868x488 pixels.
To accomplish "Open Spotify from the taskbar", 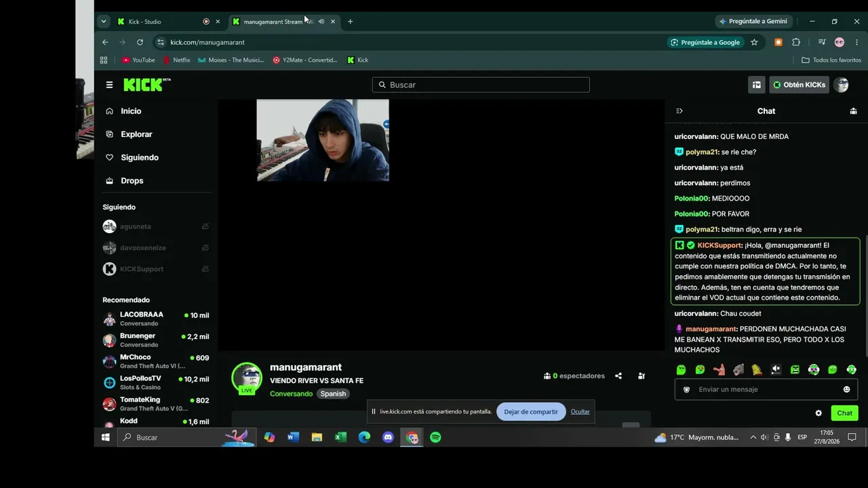I will tap(435, 437).
